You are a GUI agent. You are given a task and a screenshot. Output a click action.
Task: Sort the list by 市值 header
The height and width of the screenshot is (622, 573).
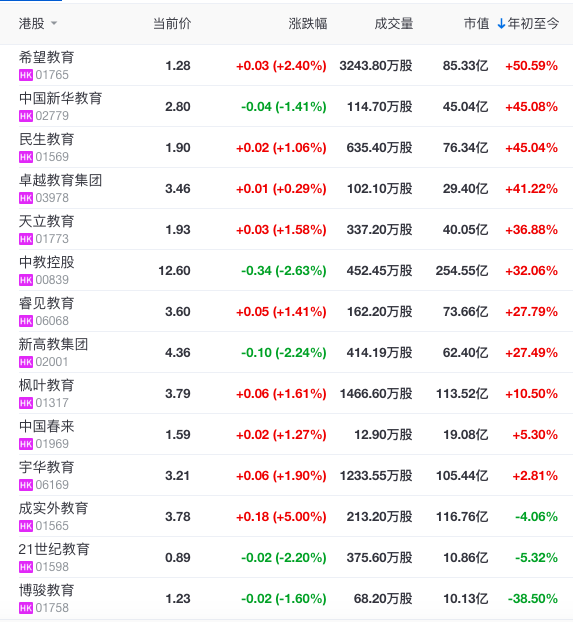476,24
